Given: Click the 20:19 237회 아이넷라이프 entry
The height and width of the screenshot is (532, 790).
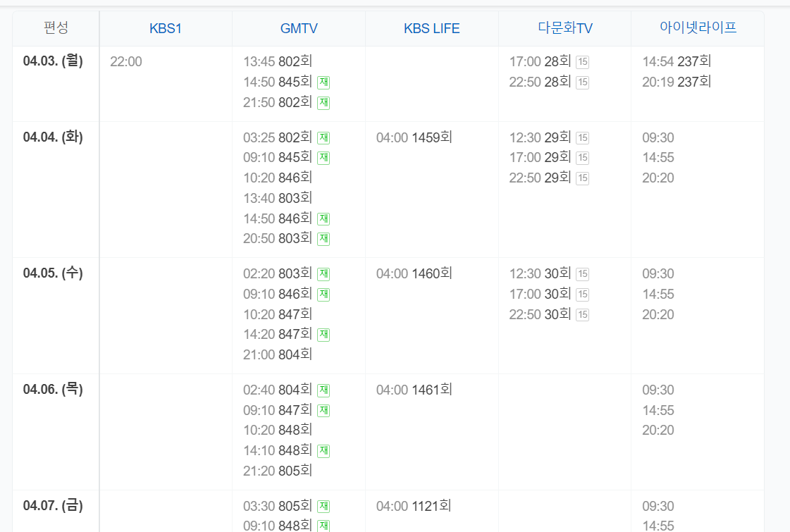Looking at the screenshot, I should point(677,82).
